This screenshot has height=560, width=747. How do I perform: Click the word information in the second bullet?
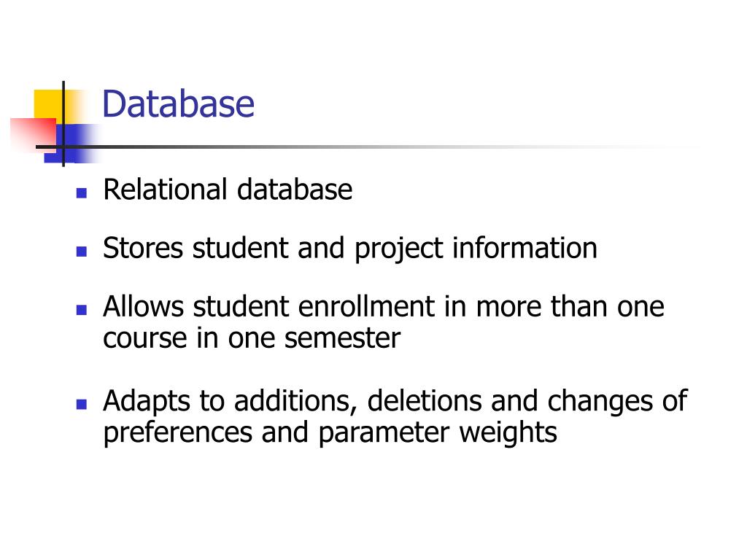[x=525, y=248]
